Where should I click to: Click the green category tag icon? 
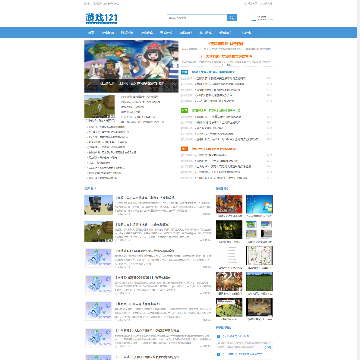(x=184, y=110)
